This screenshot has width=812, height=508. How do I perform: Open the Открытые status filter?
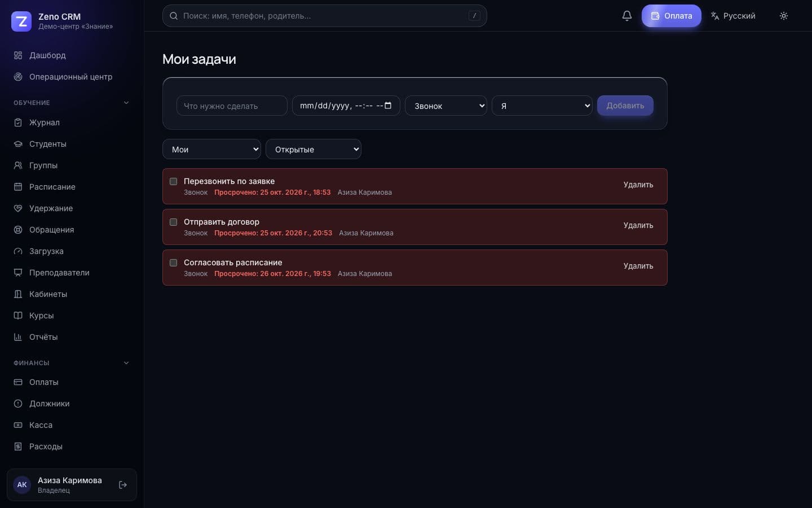click(314, 149)
